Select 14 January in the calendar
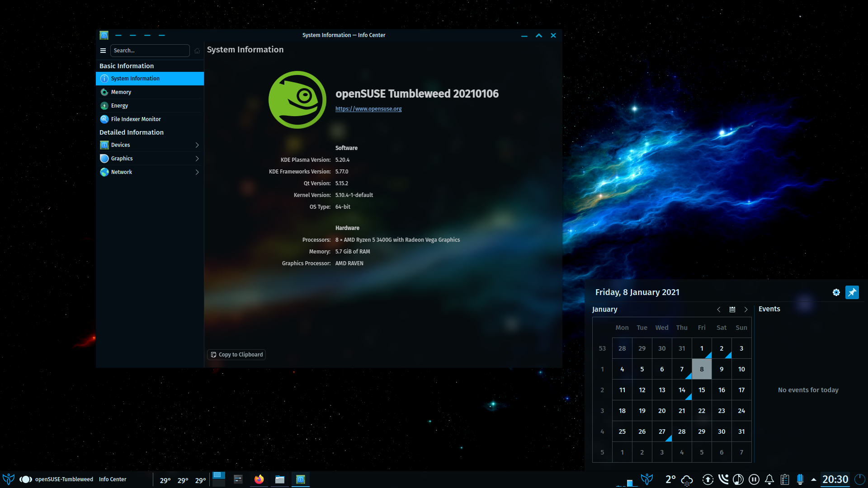Image resolution: width=868 pixels, height=488 pixels. tap(682, 390)
